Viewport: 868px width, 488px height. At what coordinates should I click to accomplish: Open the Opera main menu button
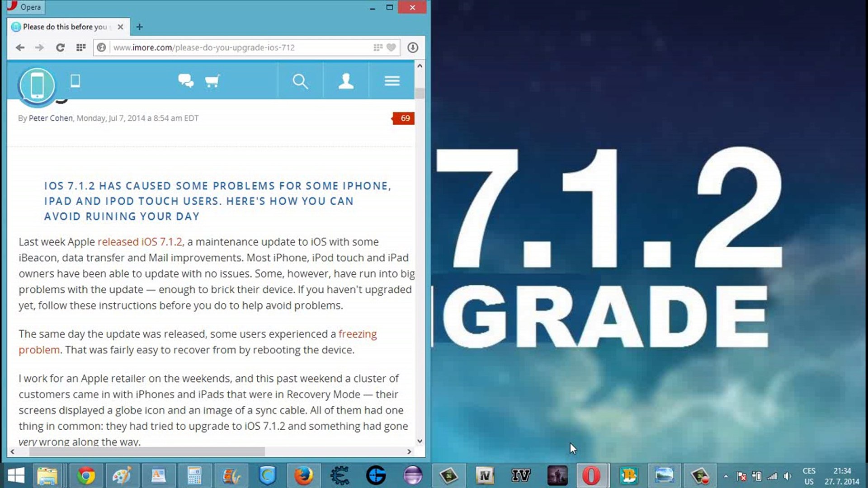click(x=25, y=7)
